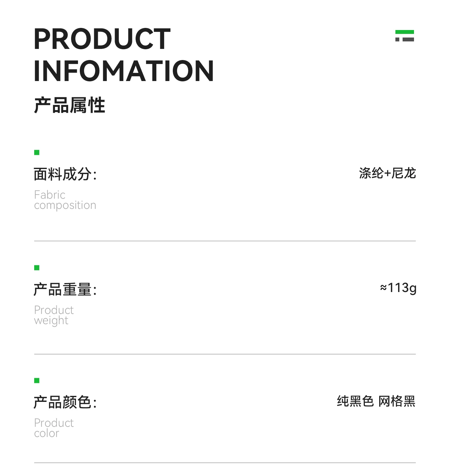
Task: Click the gray Product color caption
Action: (54, 428)
